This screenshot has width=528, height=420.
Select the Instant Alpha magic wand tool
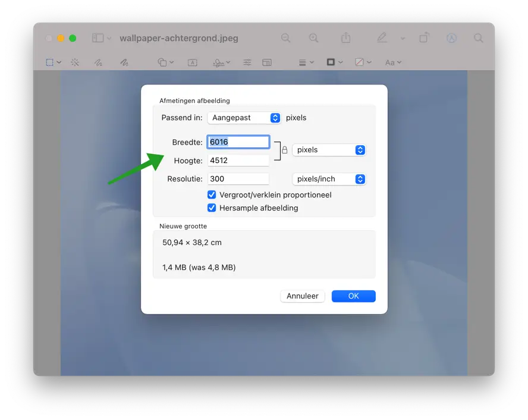[75, 62]
